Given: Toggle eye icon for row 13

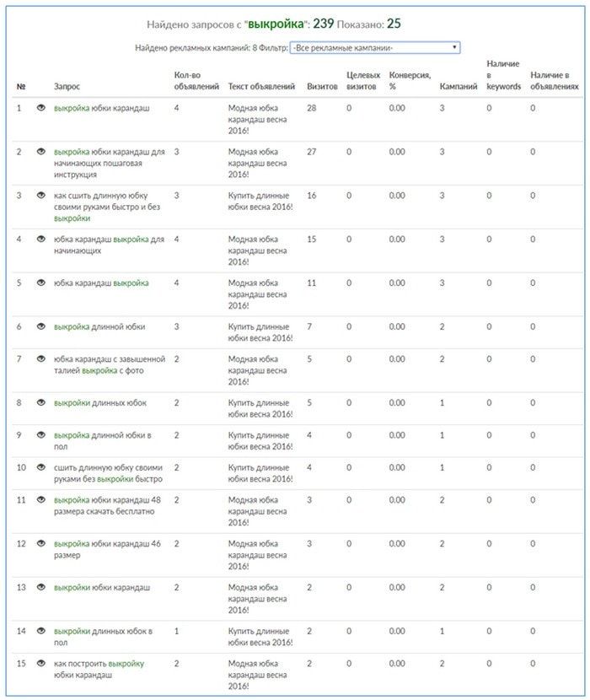Looking at the screenshot, I should click(x=41, y=587).
